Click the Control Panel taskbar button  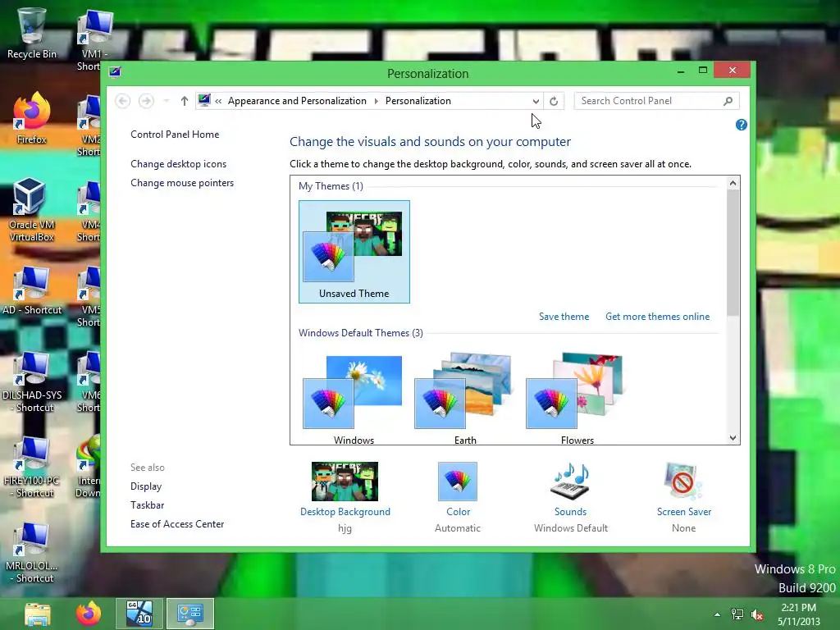190,614
